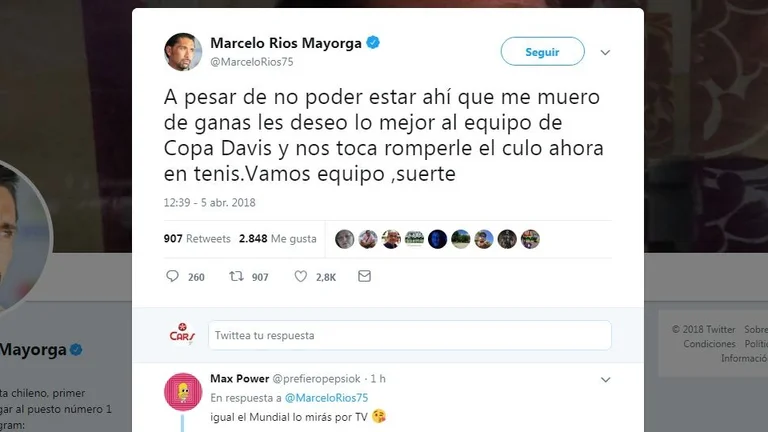The height and width of the screenshot is (432, 768).
Task: Click the @MarceloRios75 handle under name
Action: click(x=252, y=62)
